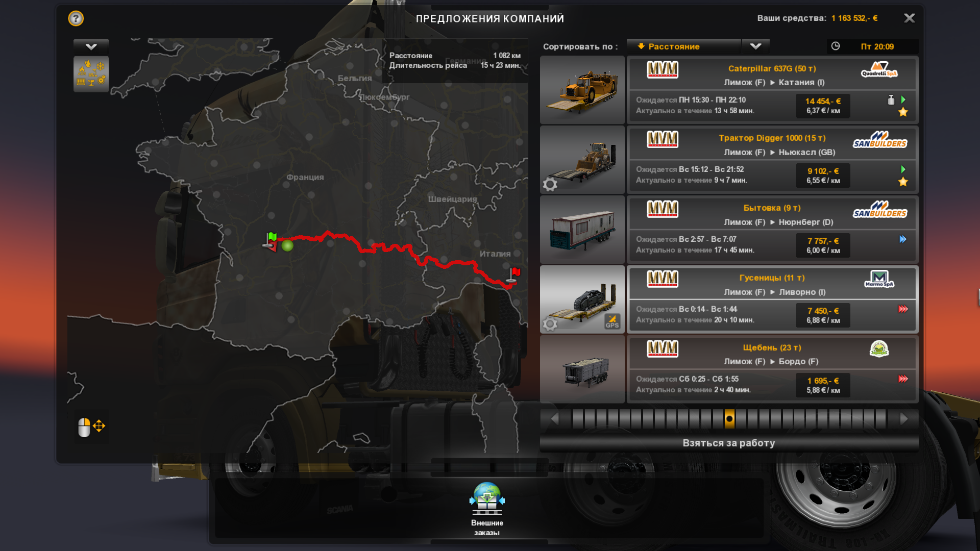Open Внешние заказы globe icon
This screenshot has height=551, width=980.
point(487,498)
